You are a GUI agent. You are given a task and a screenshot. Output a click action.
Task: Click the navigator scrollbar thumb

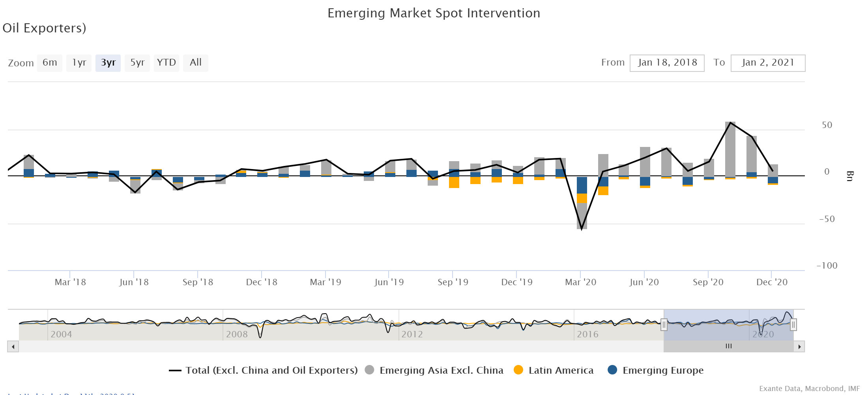pyautogui.click(x=728, y=346)
